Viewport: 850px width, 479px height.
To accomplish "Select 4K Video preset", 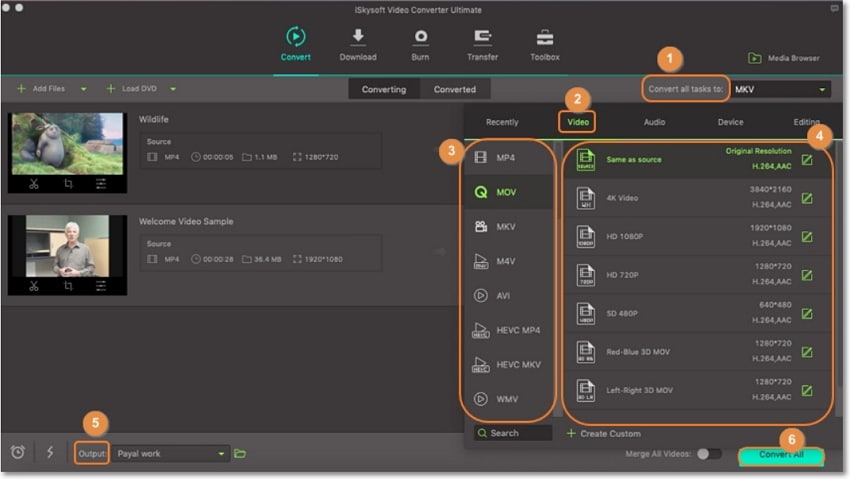I will point(697,198).
